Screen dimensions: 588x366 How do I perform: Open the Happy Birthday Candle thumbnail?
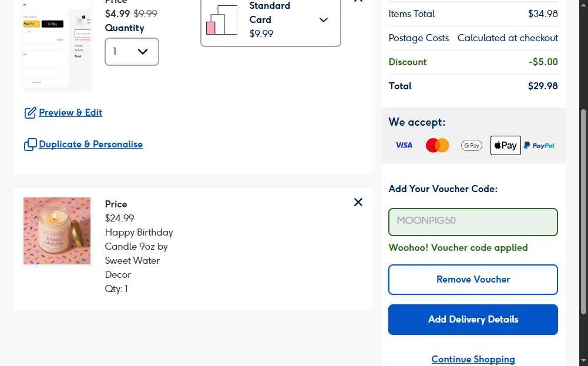(57, 231)
